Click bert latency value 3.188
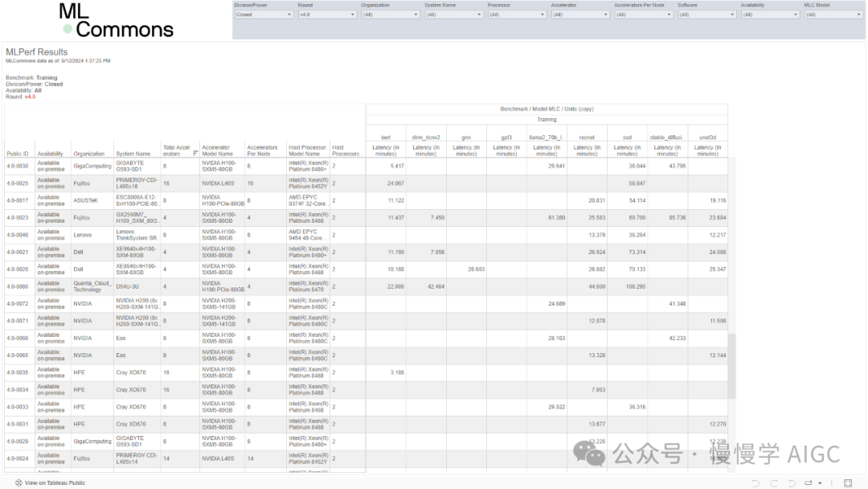868x489 pixels. 397,372
